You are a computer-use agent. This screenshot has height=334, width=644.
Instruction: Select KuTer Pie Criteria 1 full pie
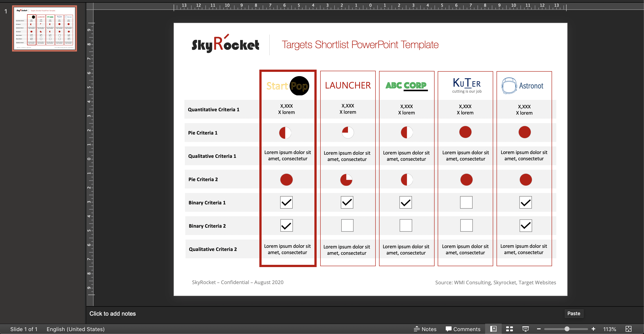[465, 132]
